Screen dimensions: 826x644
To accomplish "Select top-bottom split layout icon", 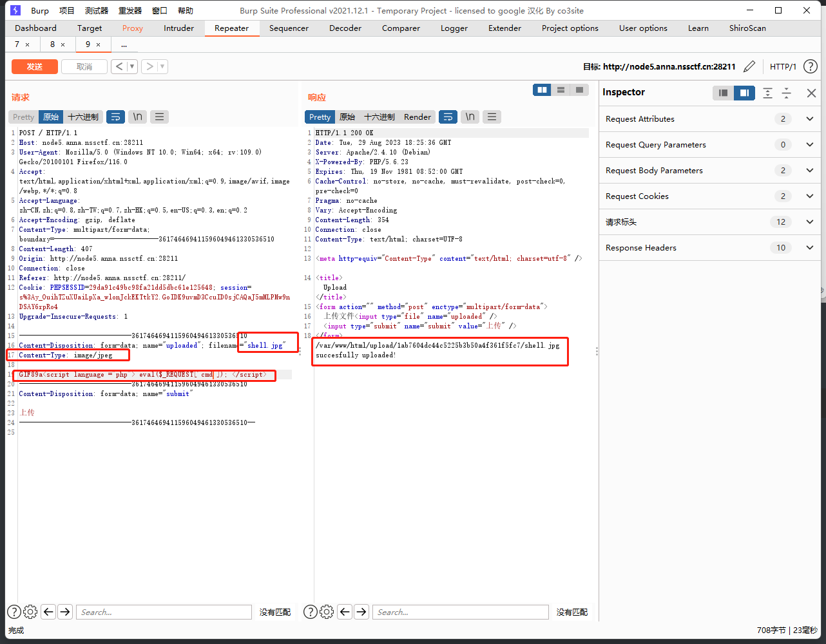I will point(561,90).
